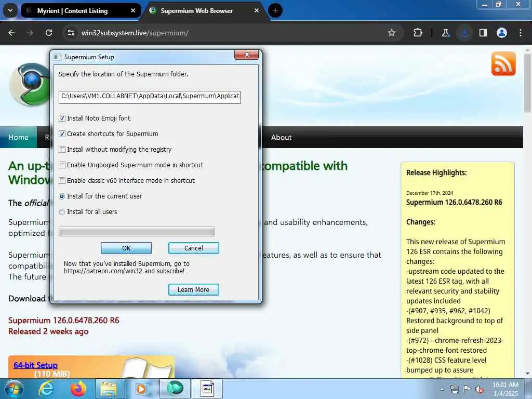
Task: Click Cancel in Supermium Setup
Action: pyautogui.click(x=193, y=248)
